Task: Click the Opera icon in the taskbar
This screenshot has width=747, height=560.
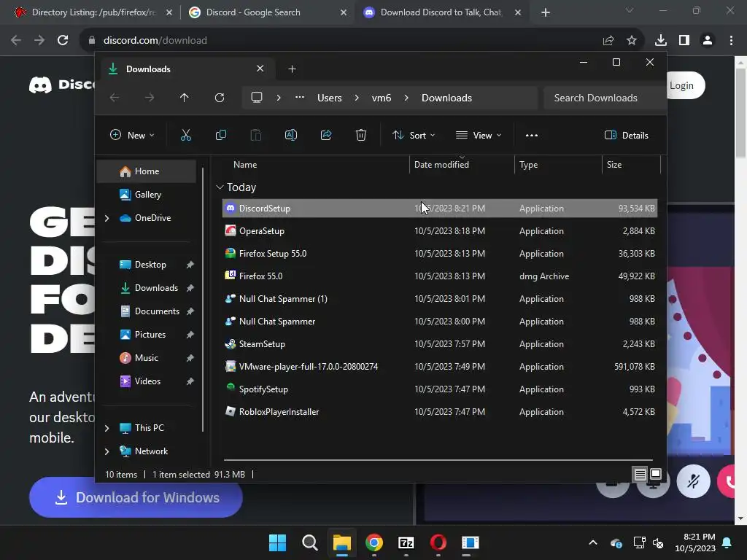Action: pyautogui.click(x=438, y=542)
